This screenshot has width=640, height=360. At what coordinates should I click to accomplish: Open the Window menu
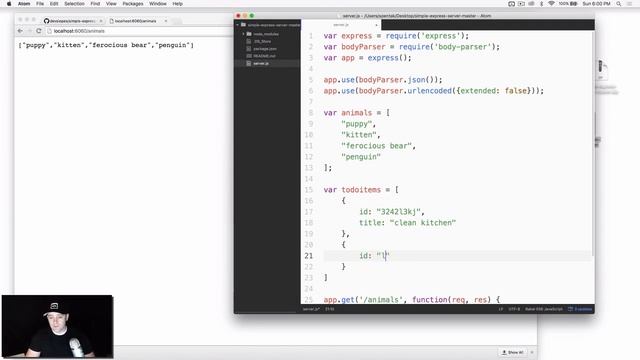coord(158,4)
